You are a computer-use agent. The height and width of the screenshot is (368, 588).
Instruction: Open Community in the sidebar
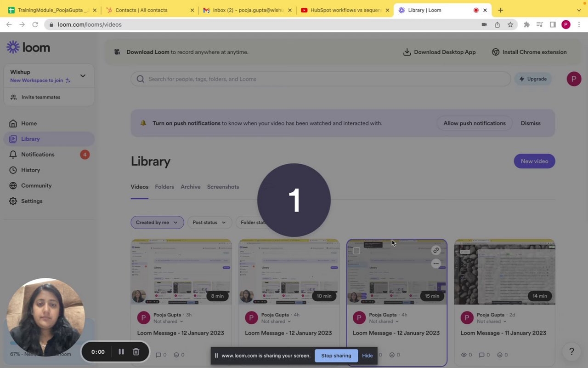click(x=36, y=186)
